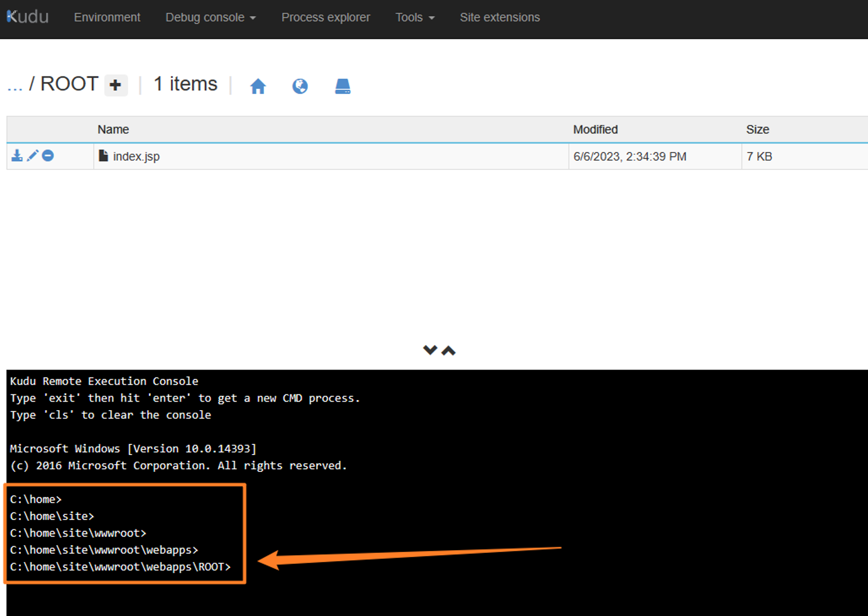Viewport: 868px width, 616px height.
Task: Open the Environment page
Action: point(107,17)
